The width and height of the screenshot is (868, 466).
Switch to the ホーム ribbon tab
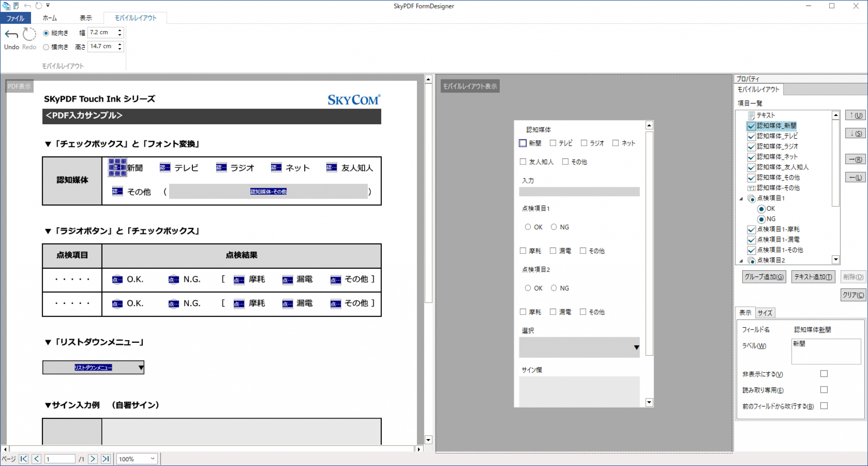point(50,18)
